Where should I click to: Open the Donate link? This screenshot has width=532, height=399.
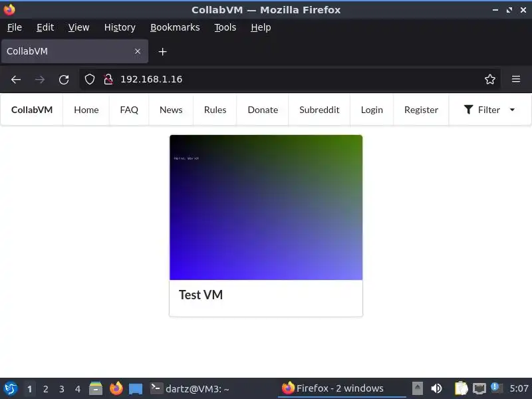[263, 110]
